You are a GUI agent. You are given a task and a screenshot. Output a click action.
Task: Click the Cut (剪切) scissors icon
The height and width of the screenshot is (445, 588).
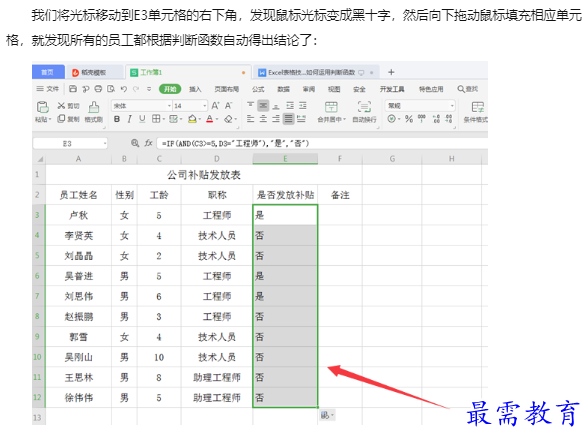pyautogui.click(x=61, y=106)
